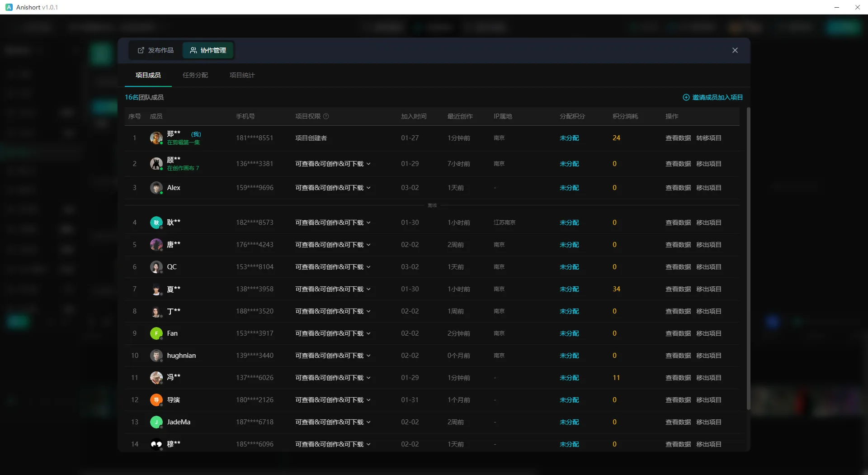This screenshot has width=868, height=475.
Task: Click the member list vertical scrollbar
Action: click(x=748, y=258)
